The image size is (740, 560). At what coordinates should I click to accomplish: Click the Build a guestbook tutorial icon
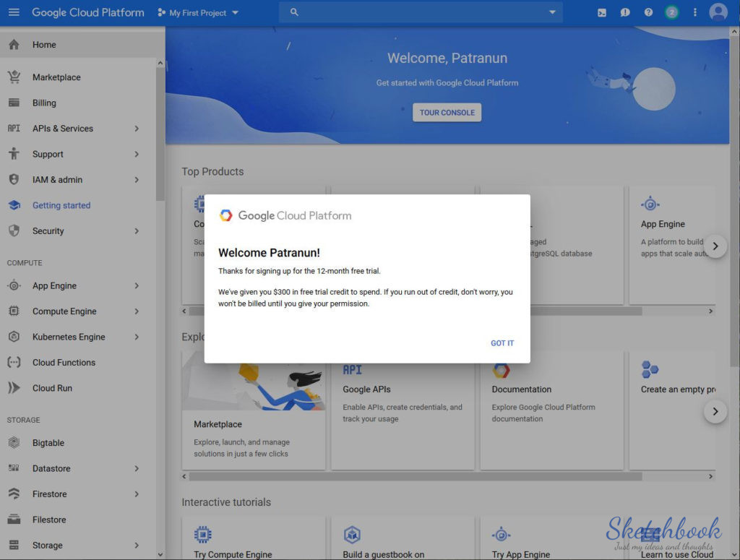tap(352, 535)
